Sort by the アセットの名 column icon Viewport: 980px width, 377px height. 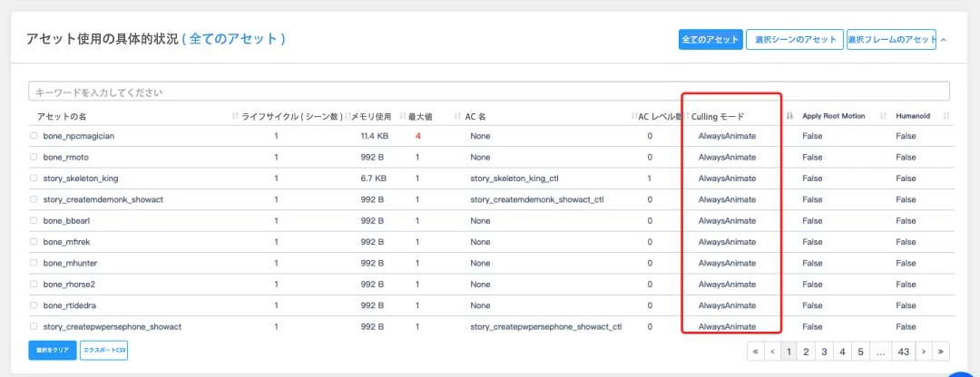click(x=235, y=116)
